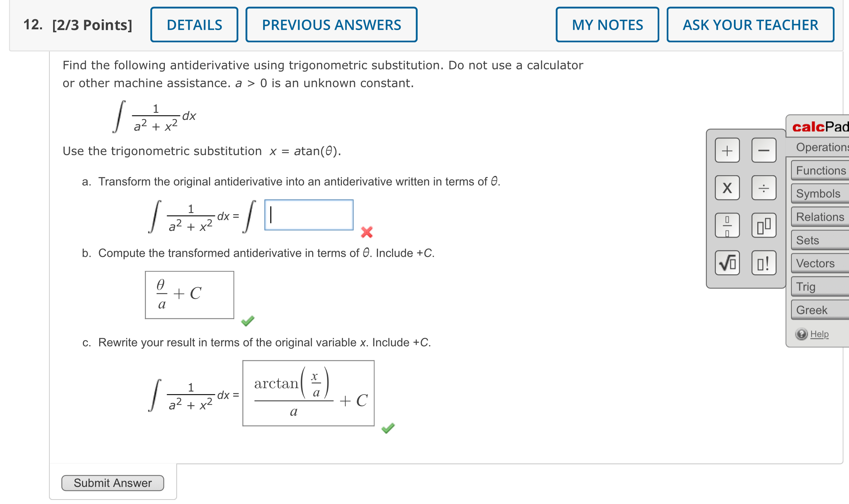Expand the Symbols palette
The width and height of the screenshot is (849, 504).
click(818, 193)
